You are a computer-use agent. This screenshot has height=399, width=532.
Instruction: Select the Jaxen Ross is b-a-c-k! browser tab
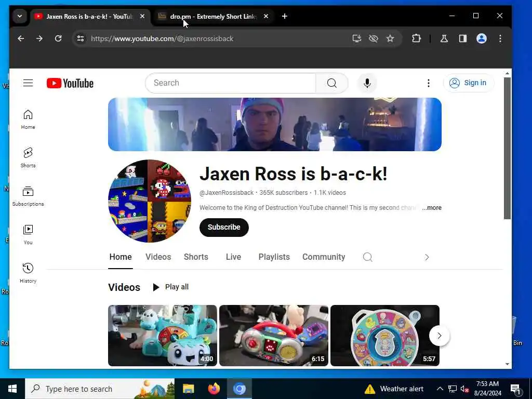pos(89,16)
